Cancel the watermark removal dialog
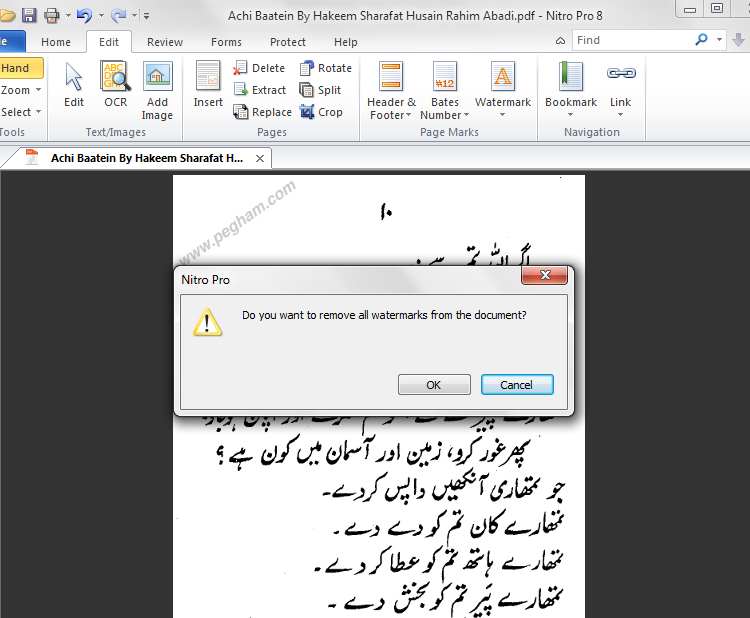Screen dimensions: 750x618 coord(516,385)
